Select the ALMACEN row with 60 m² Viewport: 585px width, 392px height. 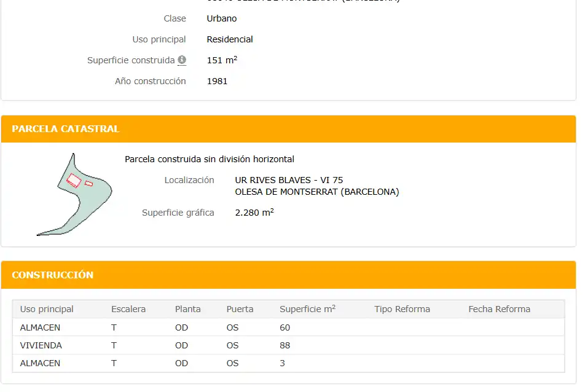(288, 327)
